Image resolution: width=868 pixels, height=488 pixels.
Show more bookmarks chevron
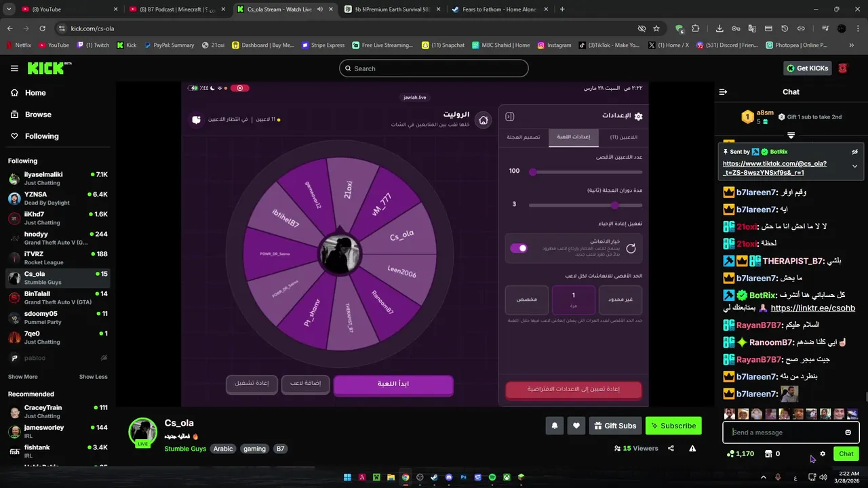coord(852,45)
